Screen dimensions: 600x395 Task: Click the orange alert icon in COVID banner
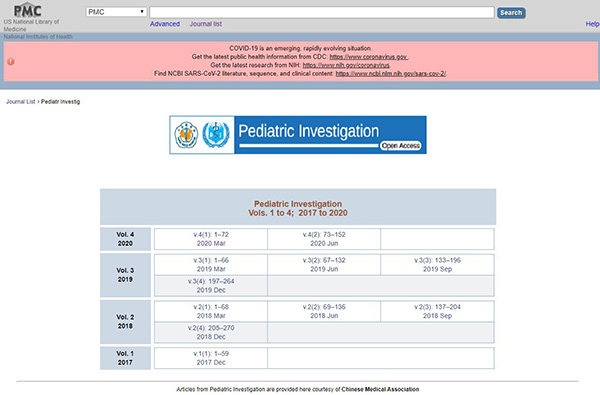point(11,61)
